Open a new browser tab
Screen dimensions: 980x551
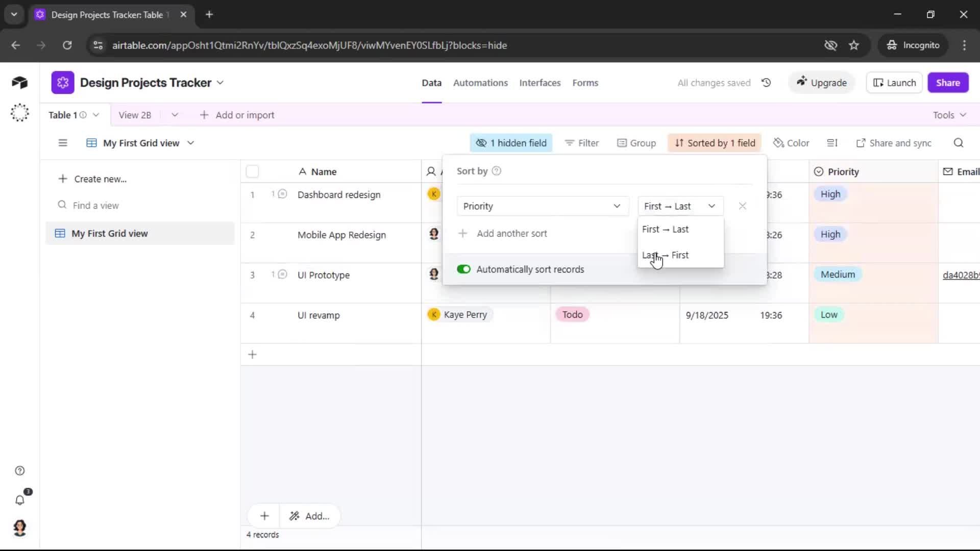209,14
